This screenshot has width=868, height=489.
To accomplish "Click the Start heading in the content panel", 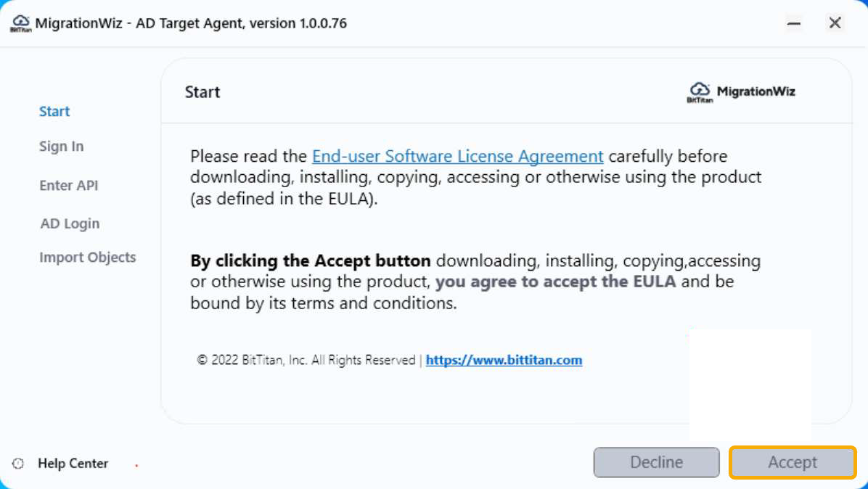I will click(202, 92).
